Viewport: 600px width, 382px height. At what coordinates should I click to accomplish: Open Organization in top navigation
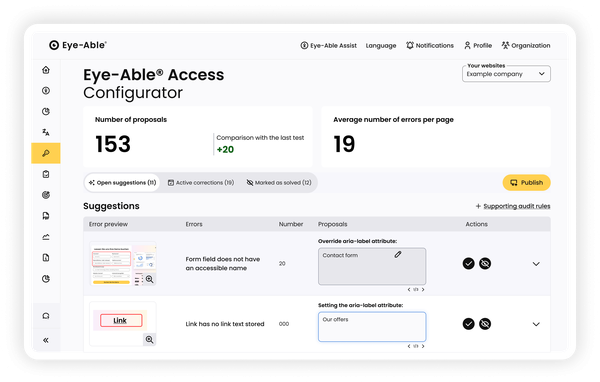tap(526, 46)
